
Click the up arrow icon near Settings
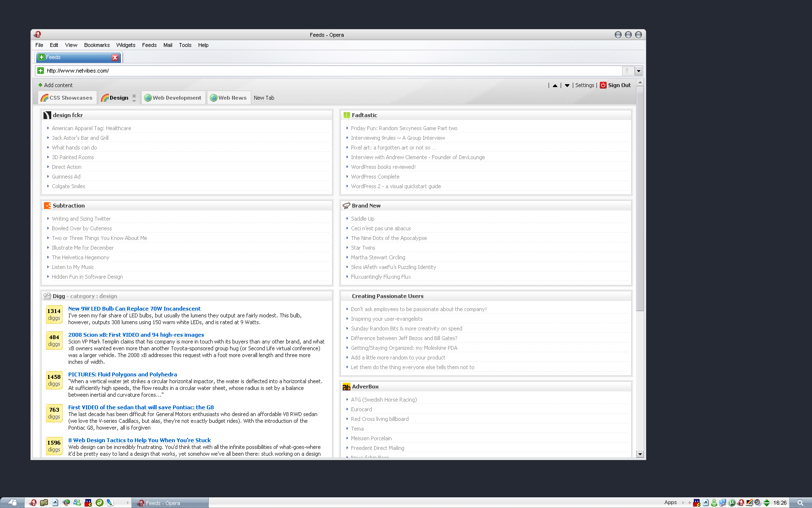[555, 86]
